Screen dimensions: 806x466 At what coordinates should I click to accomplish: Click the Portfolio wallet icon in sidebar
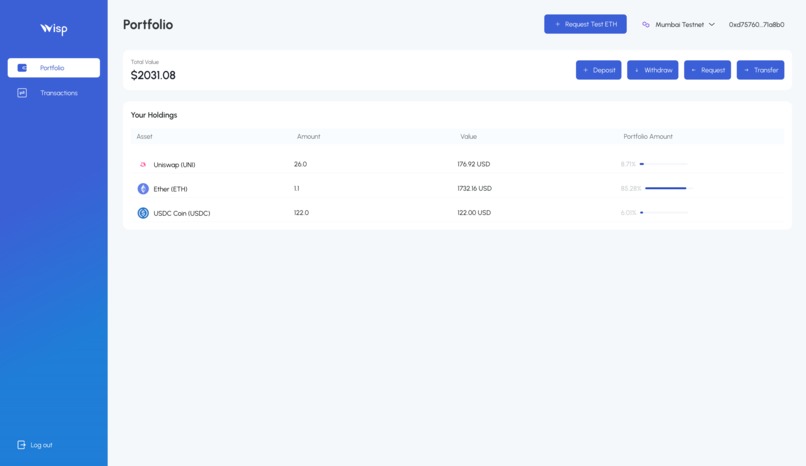[x=22, y=68]
